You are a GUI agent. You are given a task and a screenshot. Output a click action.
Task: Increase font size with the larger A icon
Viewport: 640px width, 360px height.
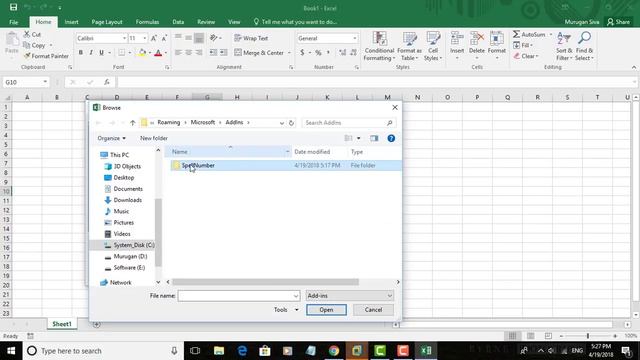[x=154, y=38]
